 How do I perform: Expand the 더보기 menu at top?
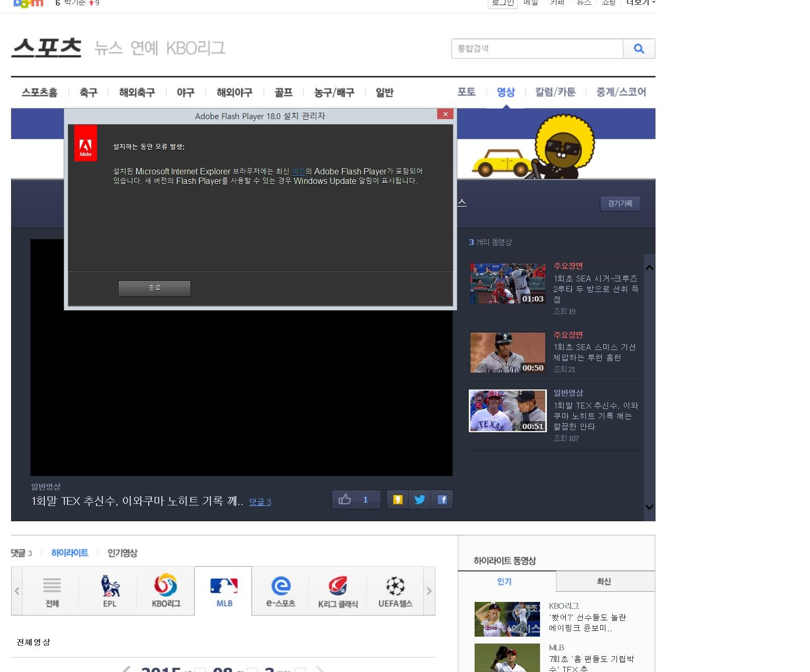(x=640, y=3)
